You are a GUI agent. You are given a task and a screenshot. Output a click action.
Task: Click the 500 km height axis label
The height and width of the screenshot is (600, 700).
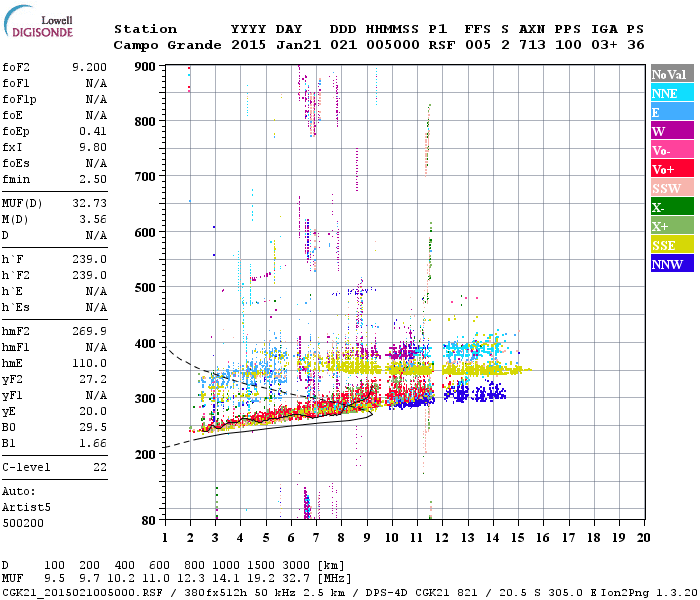[x=145, y=288]
